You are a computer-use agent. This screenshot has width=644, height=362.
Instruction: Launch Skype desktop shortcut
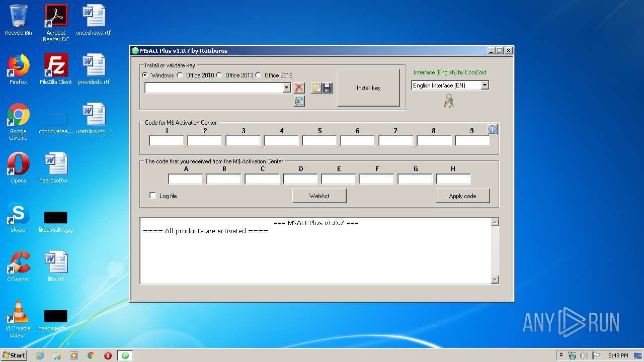pos(18,217)
